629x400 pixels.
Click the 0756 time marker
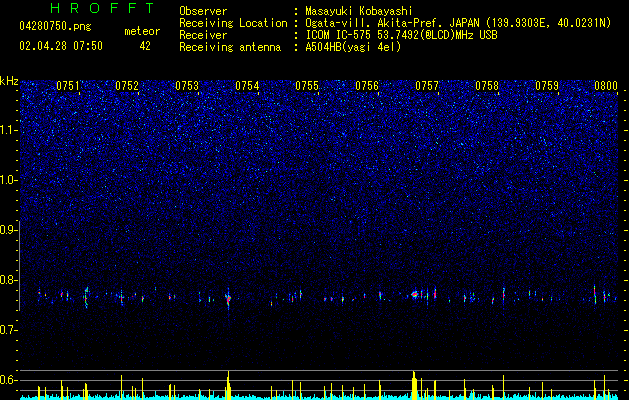click(367, 86)
